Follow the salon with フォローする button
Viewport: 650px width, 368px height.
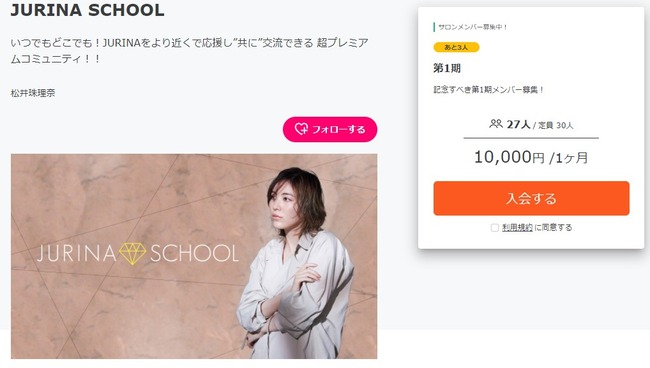pos(330,129)
